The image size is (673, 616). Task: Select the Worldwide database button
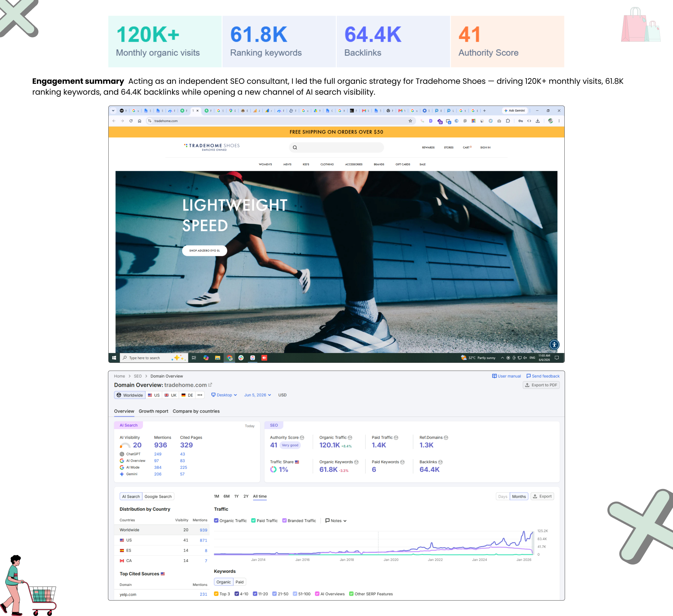(x=130, y=395)
